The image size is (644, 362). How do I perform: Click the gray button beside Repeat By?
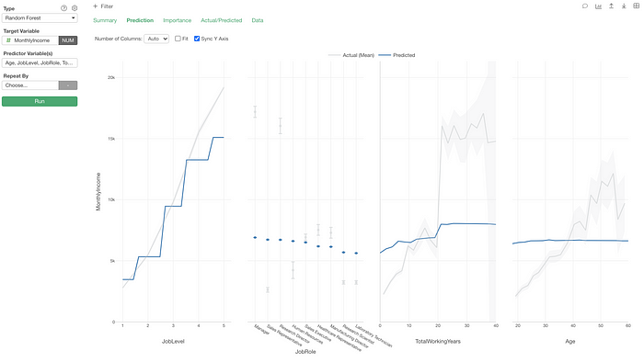pyautogui.click(x=68, y=85)
